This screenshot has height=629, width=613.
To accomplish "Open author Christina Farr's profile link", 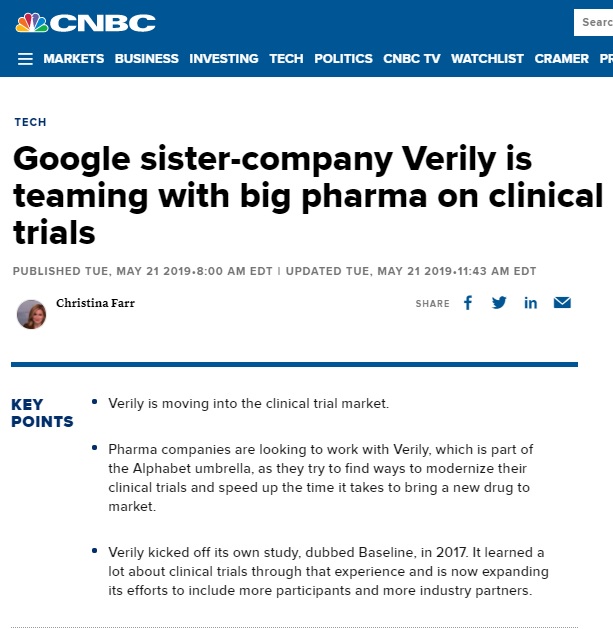I will pyautogui.click(x=95, y=303).
